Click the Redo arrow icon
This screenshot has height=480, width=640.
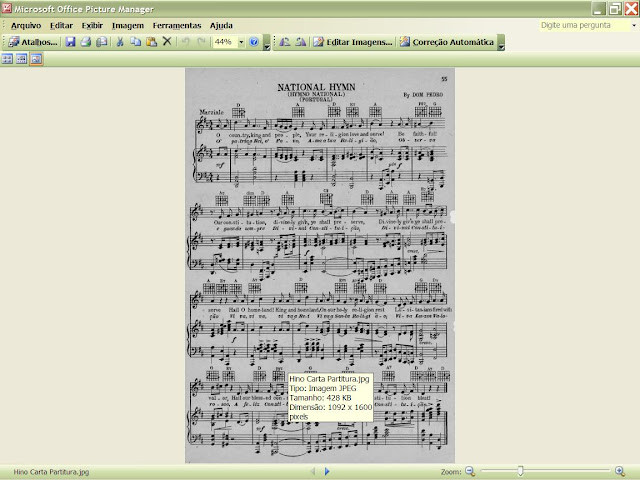click(x=201, y=42)
